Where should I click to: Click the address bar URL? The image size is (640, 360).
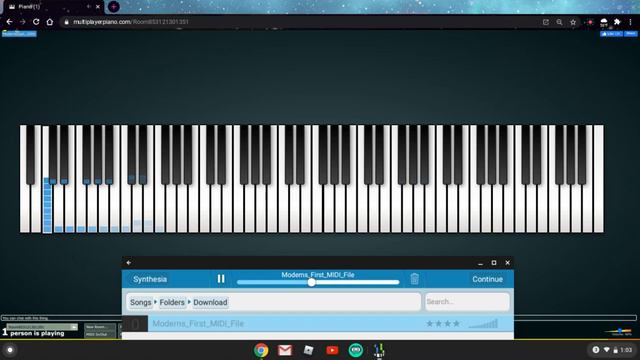pyautogui.click(x=131, y=22)
